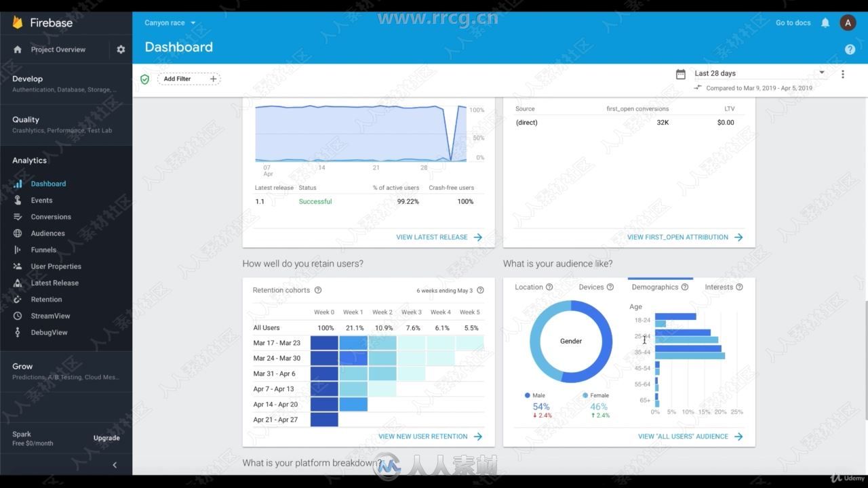
Task: Expand the Grow section
Action: click(x=66, y=371)
